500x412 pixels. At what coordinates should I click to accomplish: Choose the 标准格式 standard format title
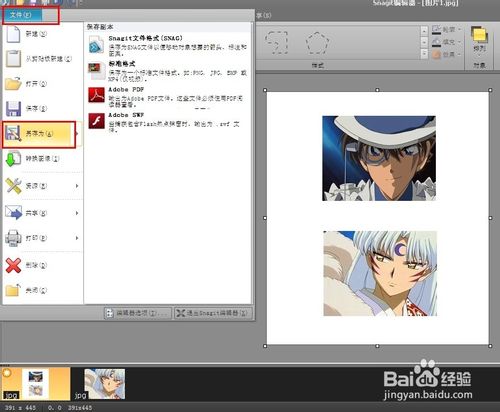click(122, 64)
